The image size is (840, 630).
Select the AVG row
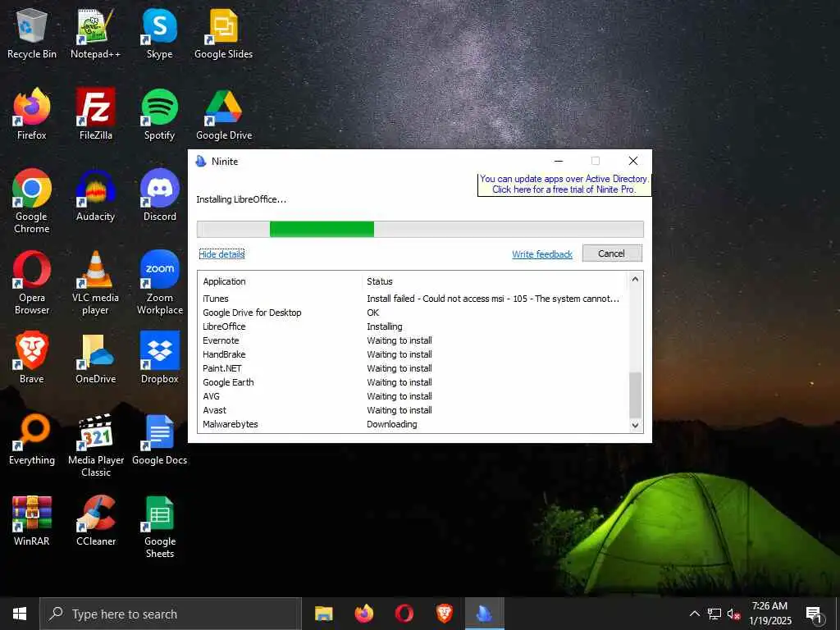413,396
